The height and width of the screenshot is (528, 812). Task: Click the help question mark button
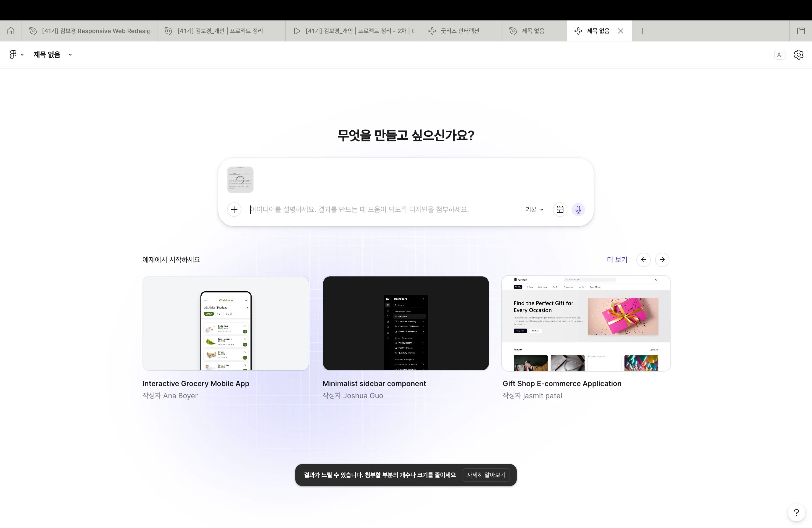[796, 512]
